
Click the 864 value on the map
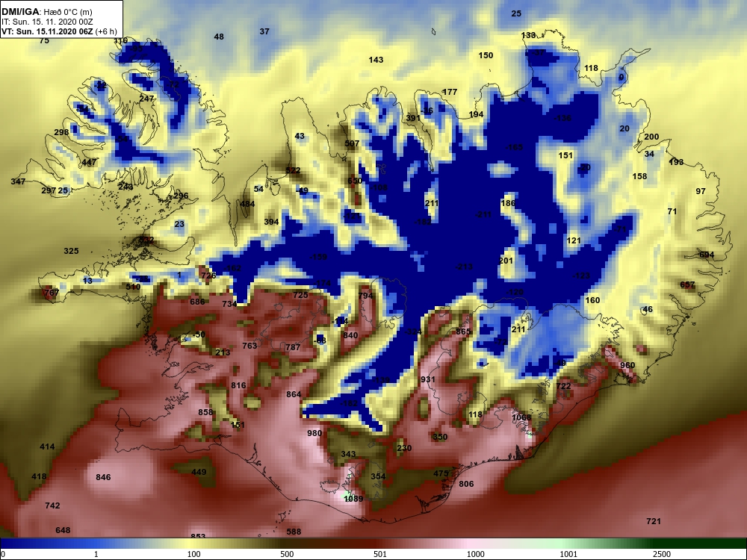(x=294, y=393)
